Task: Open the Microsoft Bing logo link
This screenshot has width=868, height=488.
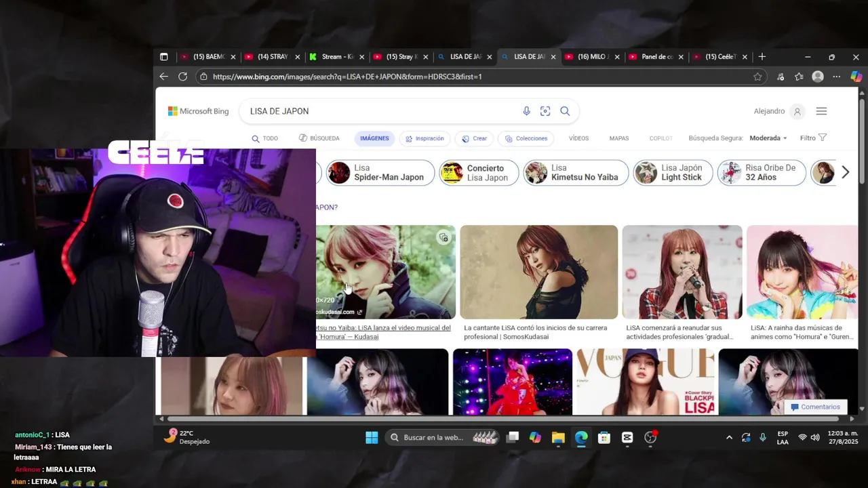Action: pos(198,111)
